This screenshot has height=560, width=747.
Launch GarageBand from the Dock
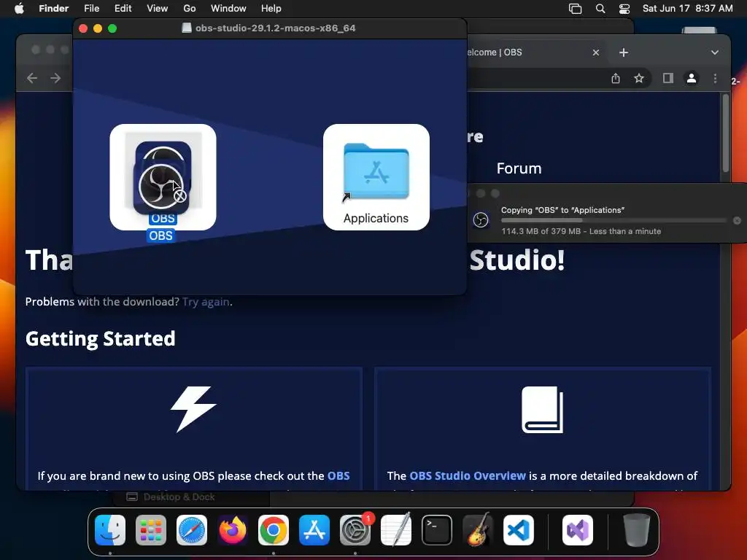pos(478,529)
